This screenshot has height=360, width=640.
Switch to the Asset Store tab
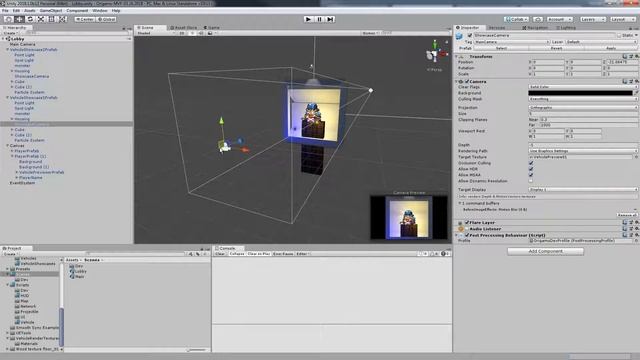click(183, 28)
